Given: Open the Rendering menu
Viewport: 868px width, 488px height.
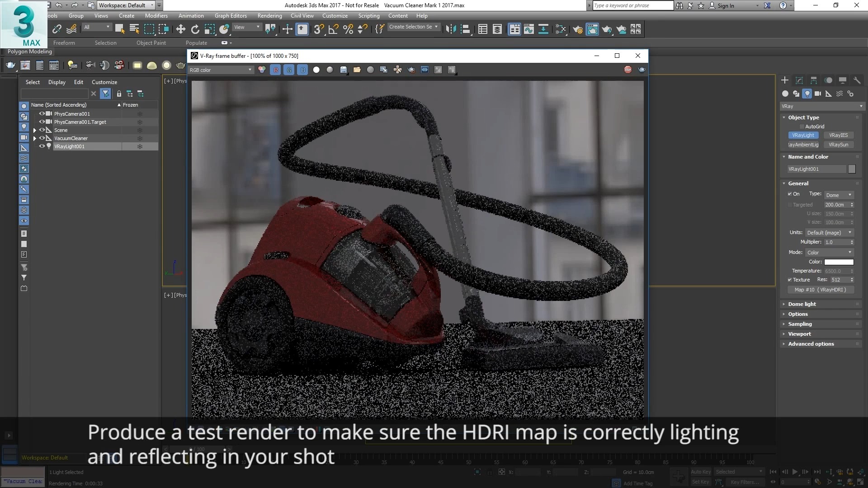Looking at the screenshot, I should pyautogui.click(x=269, y=15).
